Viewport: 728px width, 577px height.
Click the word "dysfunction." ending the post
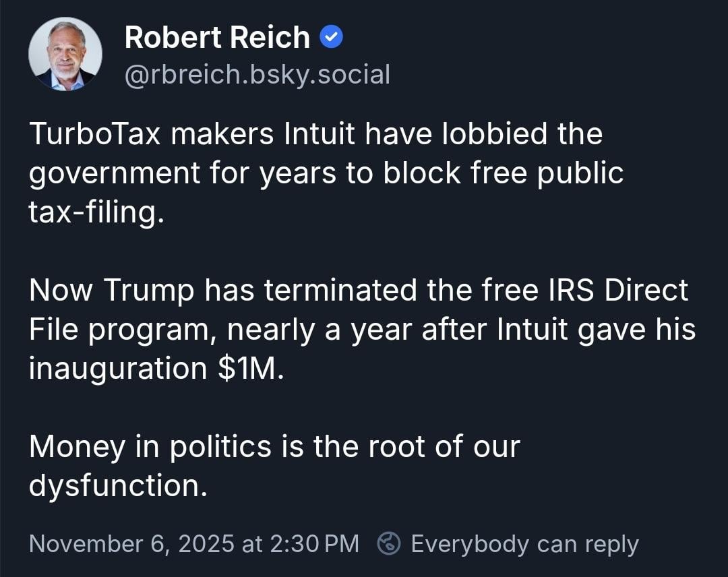(x=117, y=486)
